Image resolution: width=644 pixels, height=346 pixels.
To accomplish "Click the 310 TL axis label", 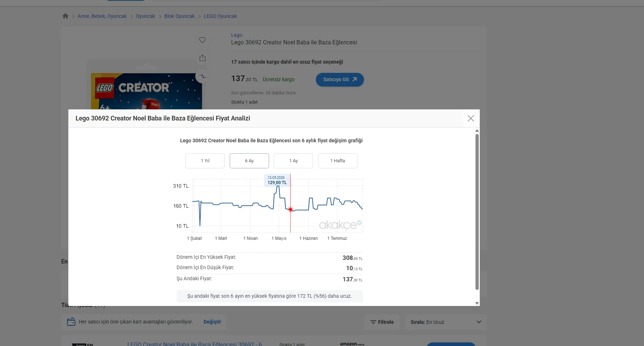I will pyautogui.click(x=181, y=186).
